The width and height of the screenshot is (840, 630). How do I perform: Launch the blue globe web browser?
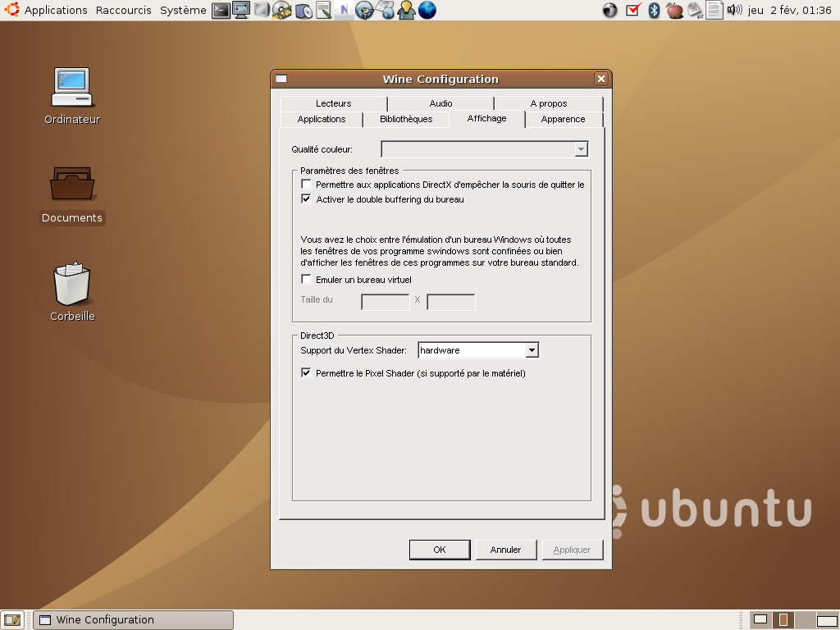[x=427, y=10]
